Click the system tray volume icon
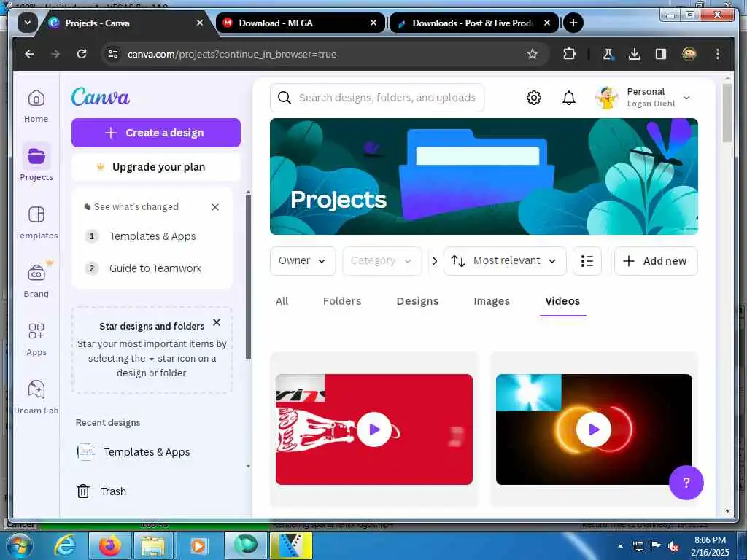 click(673, 546)
